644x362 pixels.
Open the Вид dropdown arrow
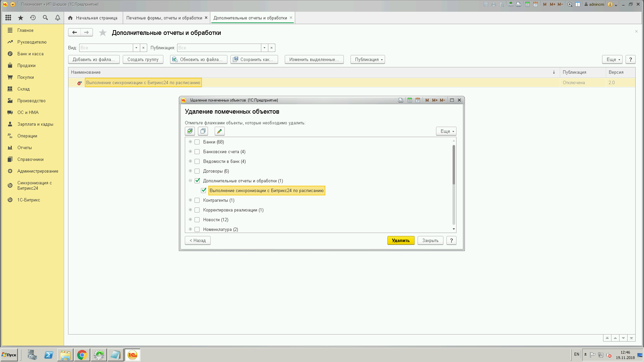point(136,48)
